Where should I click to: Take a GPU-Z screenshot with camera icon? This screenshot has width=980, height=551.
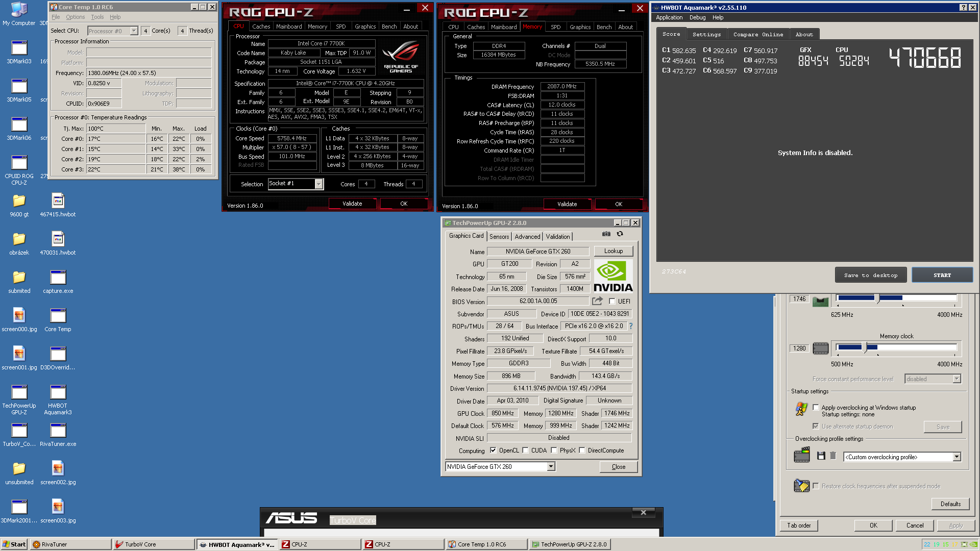pos(606,234)
